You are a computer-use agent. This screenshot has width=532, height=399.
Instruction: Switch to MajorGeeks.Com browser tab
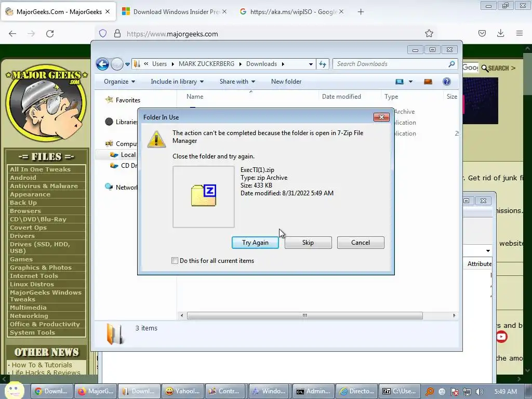point(58,12)
